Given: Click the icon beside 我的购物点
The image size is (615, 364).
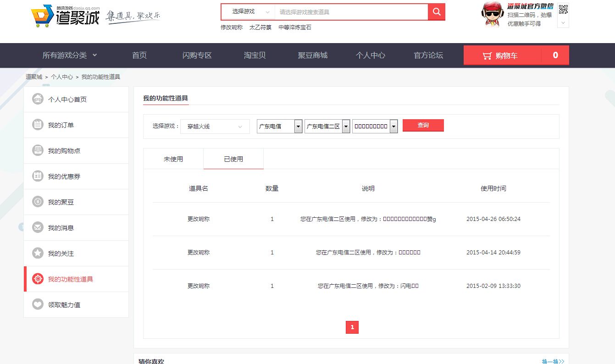Looking at the screenshot, I should pyautogui.click(x=38, y=150).
